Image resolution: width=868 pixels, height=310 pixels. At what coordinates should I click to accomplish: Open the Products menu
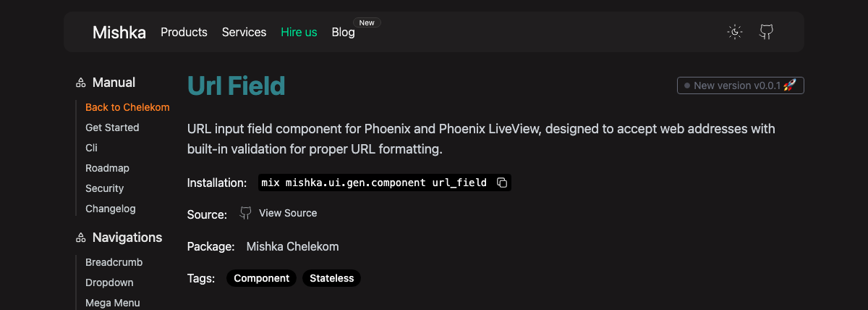click(184, 32)
